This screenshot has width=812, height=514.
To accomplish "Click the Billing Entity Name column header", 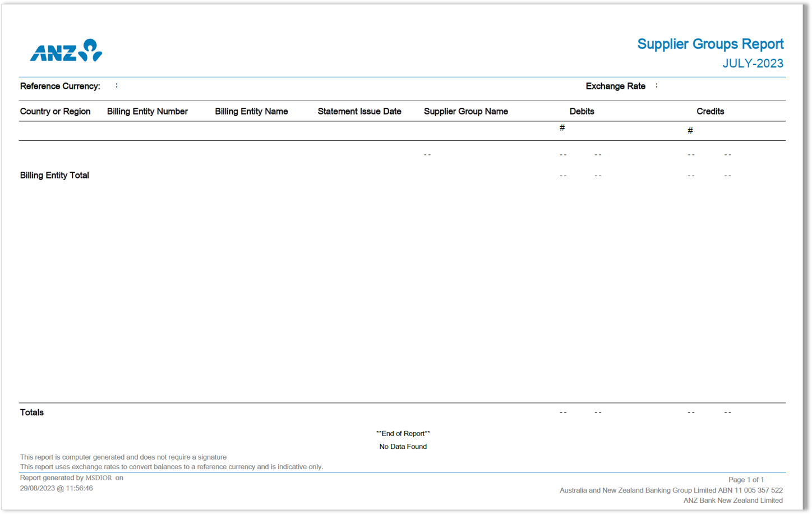I will [x=251, y=111].
